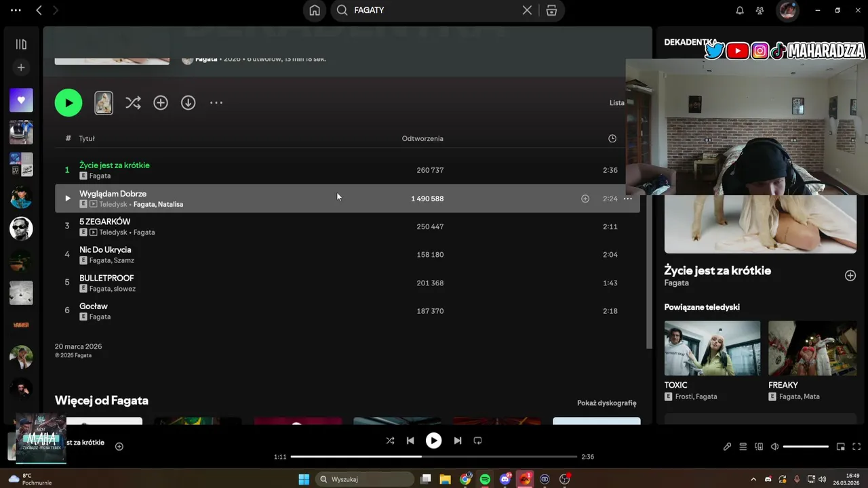The width and height of the screenshot is (868, 488).
Task: Click the play count 158 180
Action: [x=430, y=255]
